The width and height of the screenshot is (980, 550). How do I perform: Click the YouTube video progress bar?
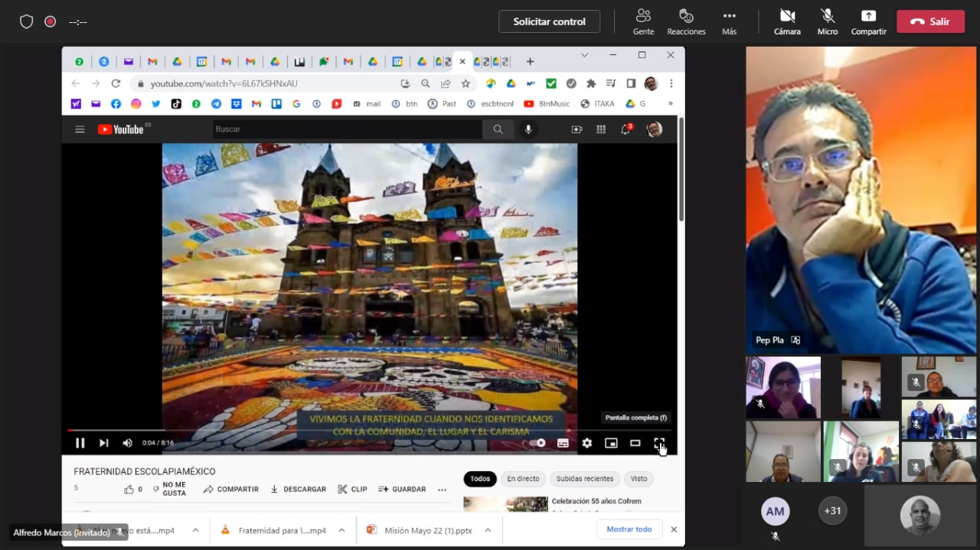(x=367, y=430)
